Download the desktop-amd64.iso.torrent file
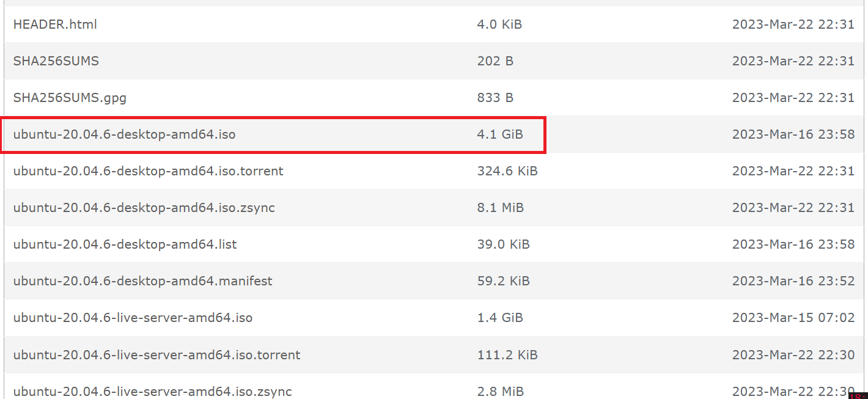Image resolution: width=868 pixels, height=399 pixels. (148, 171)
